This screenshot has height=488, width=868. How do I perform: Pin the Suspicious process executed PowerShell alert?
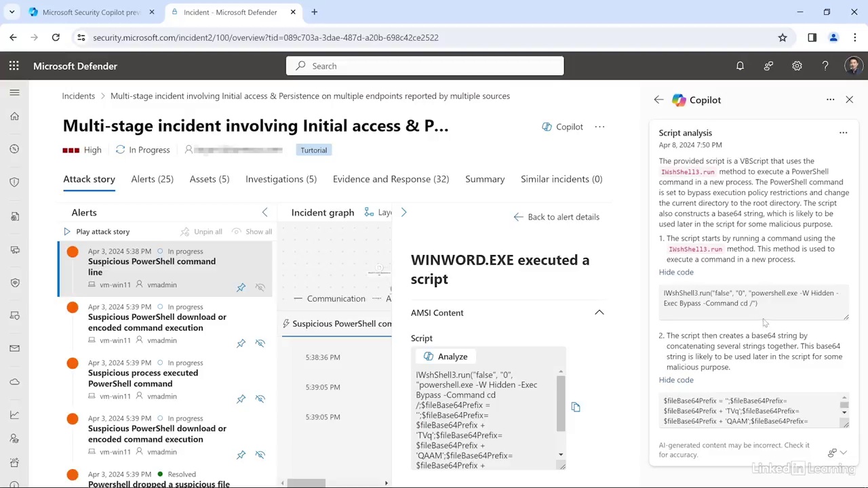[x=241, y=399]
